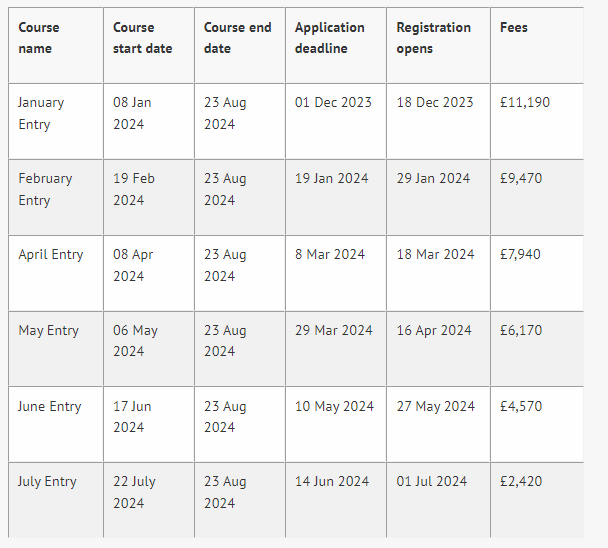608x548 pixels.
Task: Click the July Entry course name
Action: [47, 481]
